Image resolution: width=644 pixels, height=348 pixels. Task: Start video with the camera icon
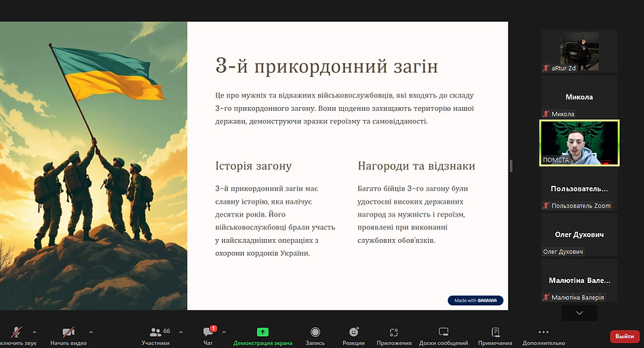(68, 332)
